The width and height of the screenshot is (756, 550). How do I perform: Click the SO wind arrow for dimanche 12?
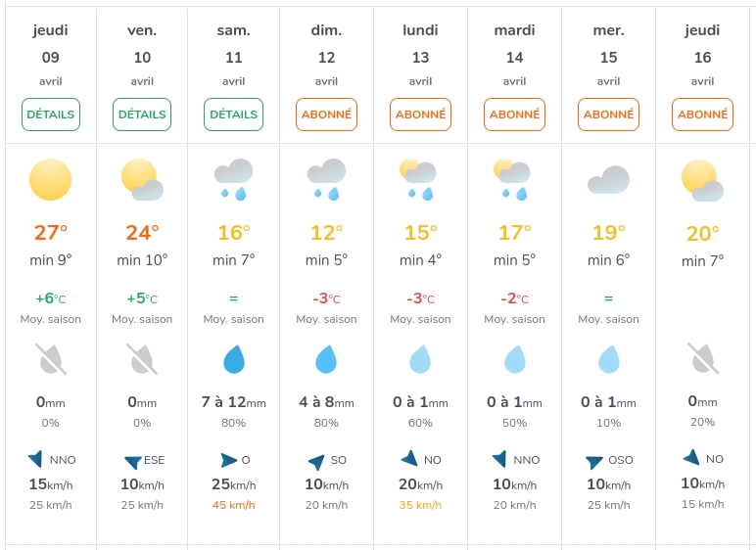coord(315,461)
